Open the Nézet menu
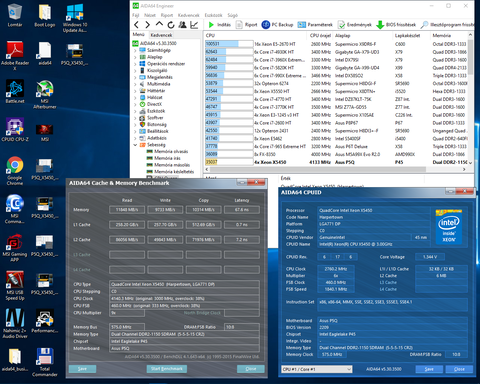This screenshot has height=384, width=480. [150, 15]
